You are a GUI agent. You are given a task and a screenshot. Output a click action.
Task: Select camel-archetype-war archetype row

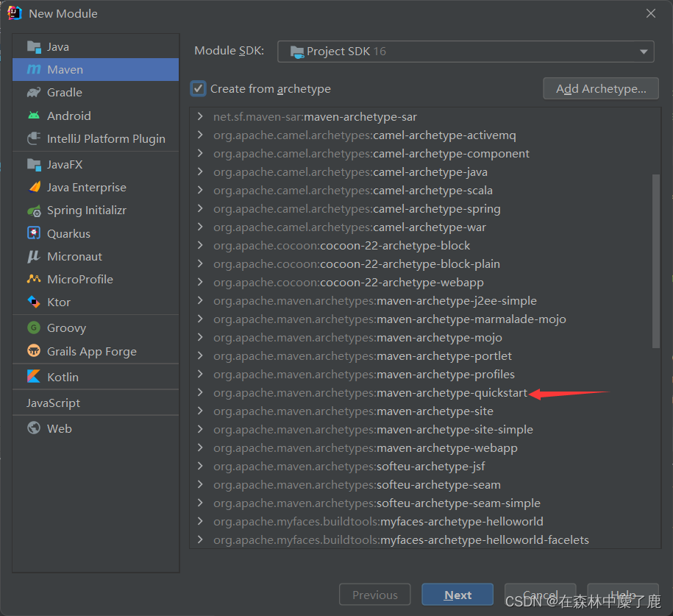click(425, 227)
